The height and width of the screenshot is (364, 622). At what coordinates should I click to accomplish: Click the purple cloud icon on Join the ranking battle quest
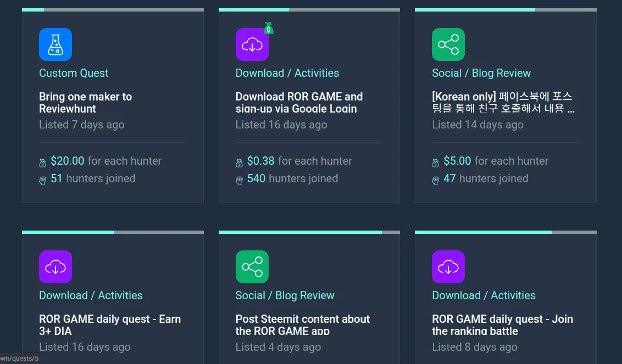(448, 267)
